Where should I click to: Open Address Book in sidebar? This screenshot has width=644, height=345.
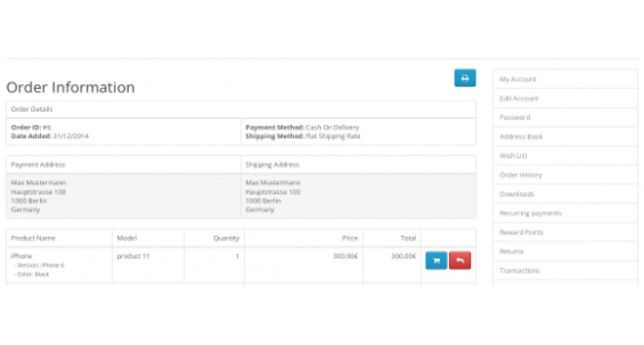(565, 136)
